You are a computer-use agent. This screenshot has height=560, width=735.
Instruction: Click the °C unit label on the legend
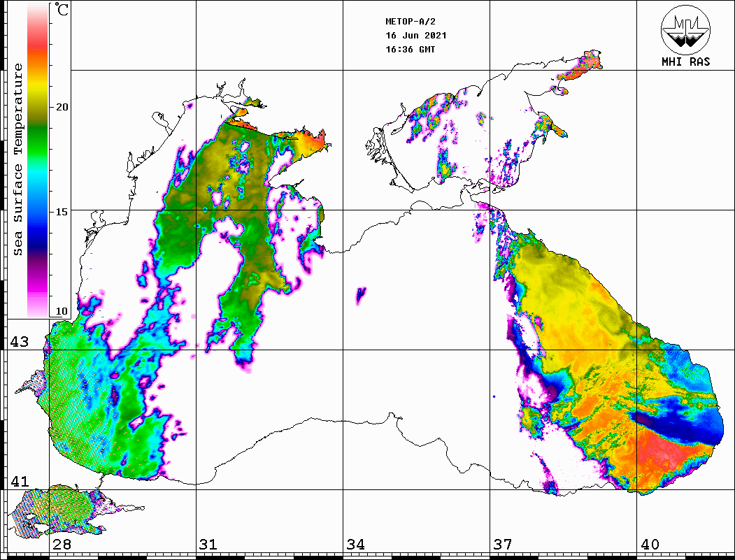point(61,9)
